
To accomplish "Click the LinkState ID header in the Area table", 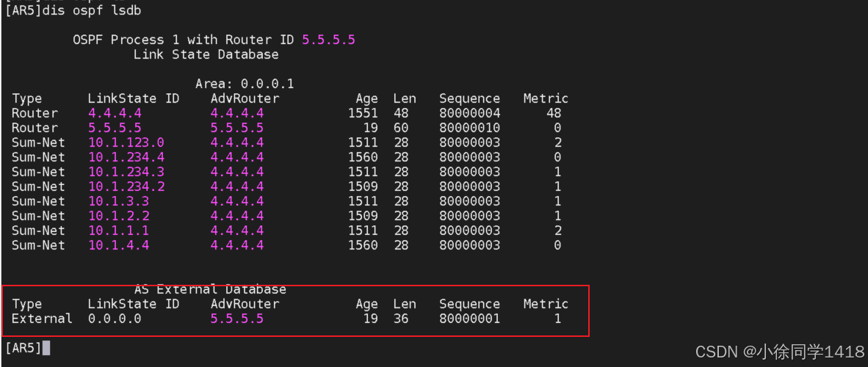I will (x=134, y=98).
